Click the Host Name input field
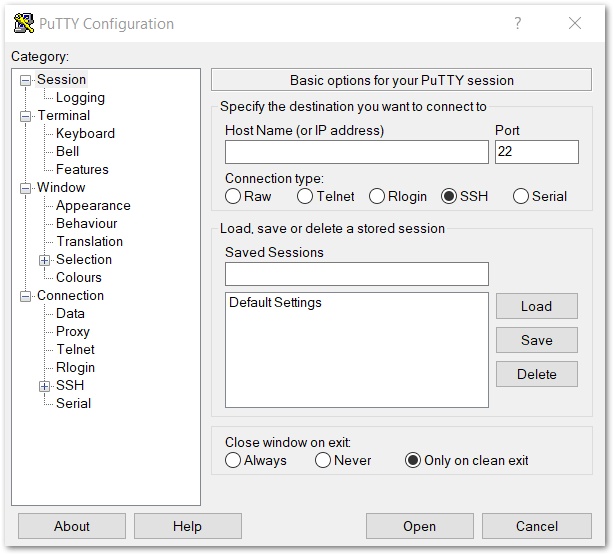This screenshot has width=614, height=555. point(357,152)
